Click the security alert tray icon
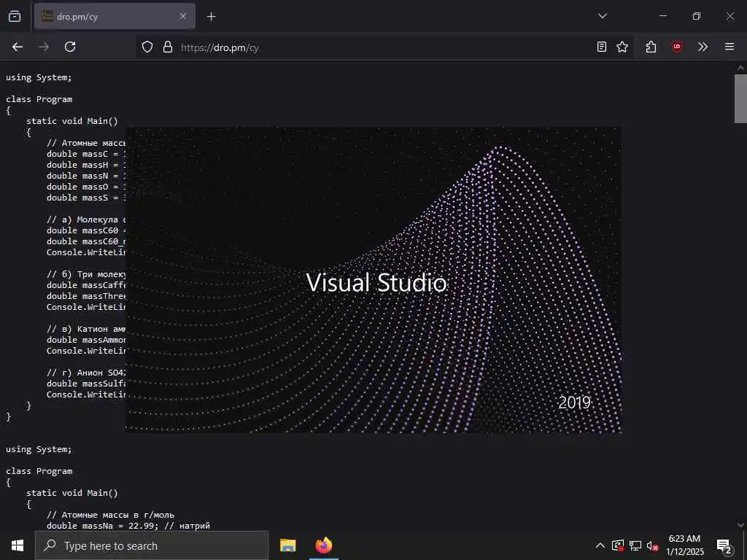Screen dimensions: 747x560 click(617, 545)
